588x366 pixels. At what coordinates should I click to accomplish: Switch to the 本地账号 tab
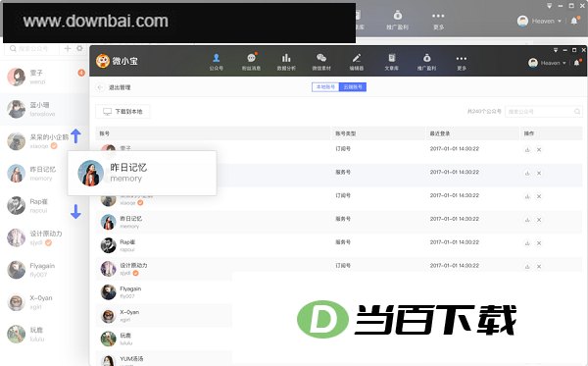(x=325, y=87)
